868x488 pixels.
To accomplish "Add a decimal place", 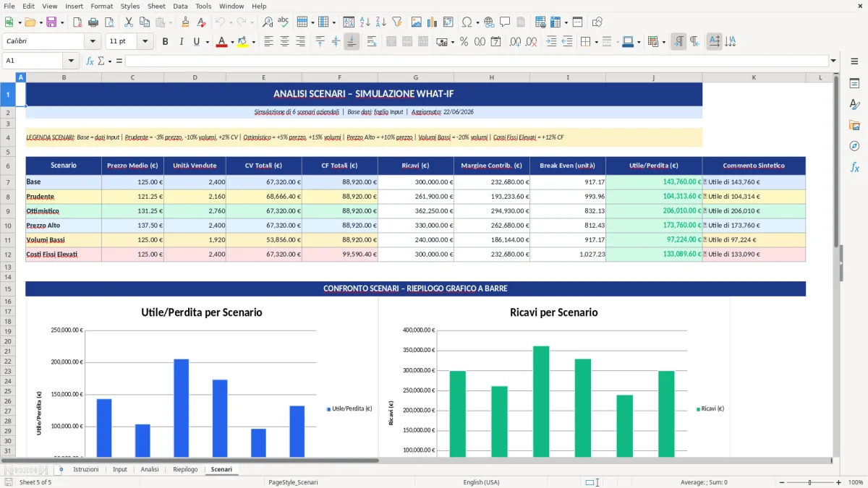I will coord(515,42).
